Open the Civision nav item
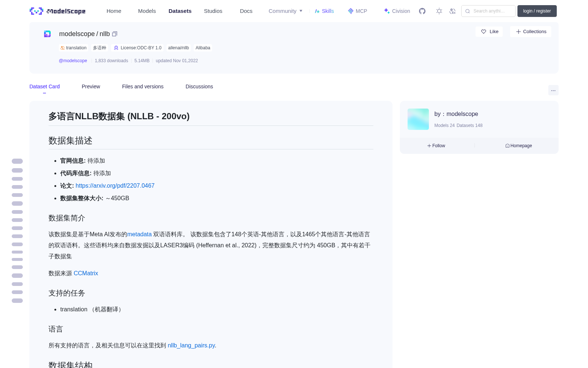The image size is (588, 368). point(397,11)
